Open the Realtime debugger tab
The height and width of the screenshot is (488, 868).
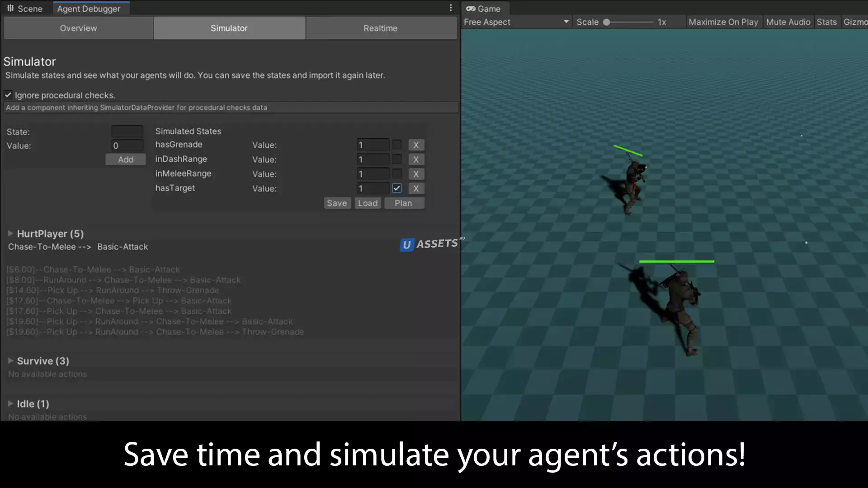[x=381, y=28]
